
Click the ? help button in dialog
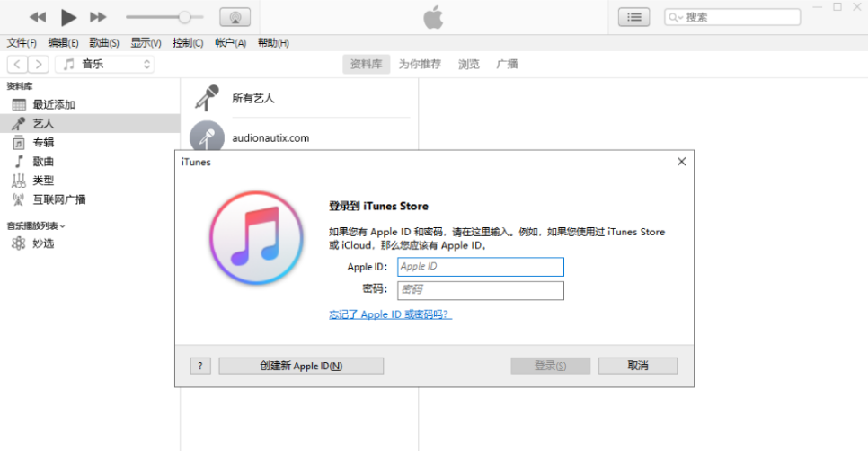tap(200, 366)
